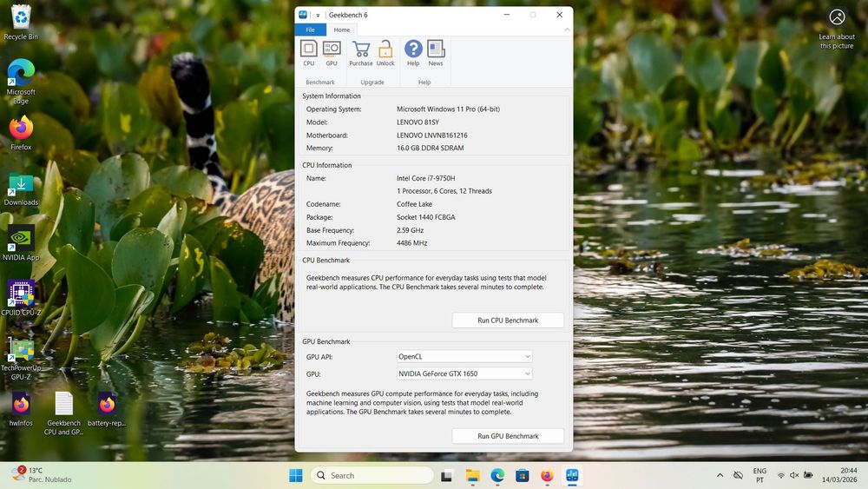Expand the GPU API OpenCL dropdown

[x=464, y=357]
